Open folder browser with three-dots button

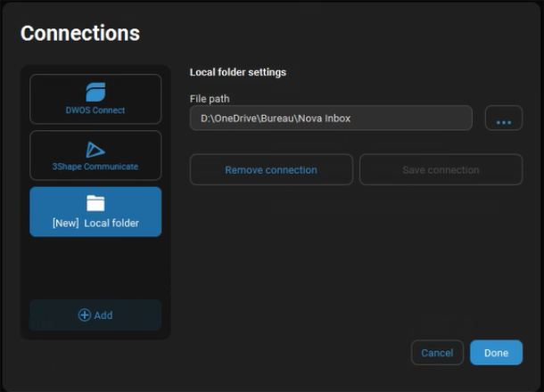(503, 118)
